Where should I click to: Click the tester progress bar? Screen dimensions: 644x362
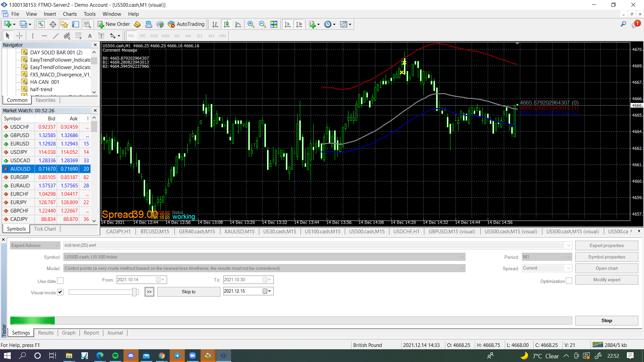click(291, 320)
